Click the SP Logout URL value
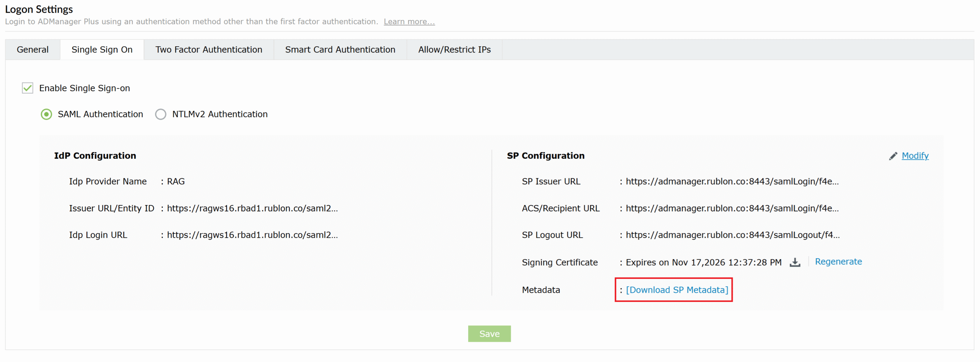The image size is (980, 362). pos(732,235)
